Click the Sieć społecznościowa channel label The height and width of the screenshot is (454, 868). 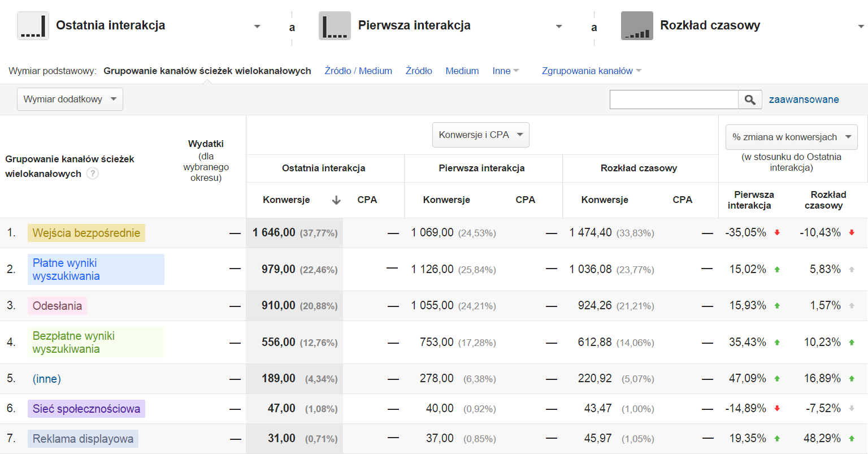click(x=86, y=409)
